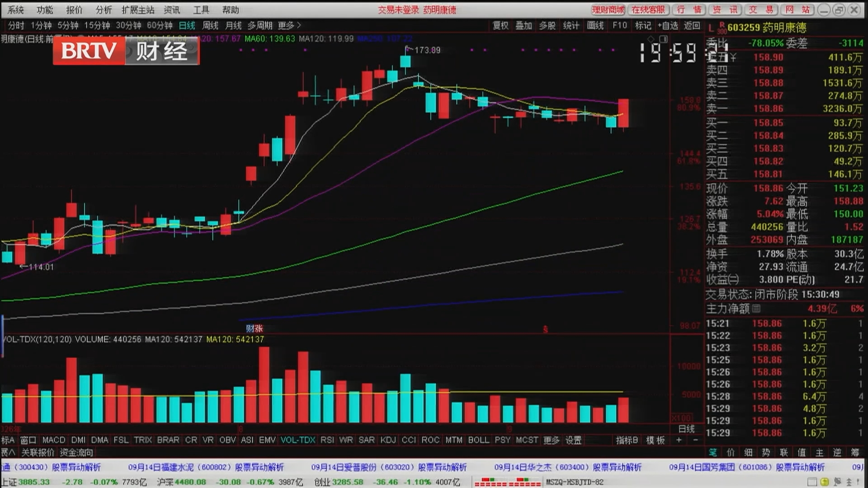This screenshot has height=488, width=868.
Task: Switch to the 月线 monthly chart
Action: pyautogui.click(x=233, y=25)
